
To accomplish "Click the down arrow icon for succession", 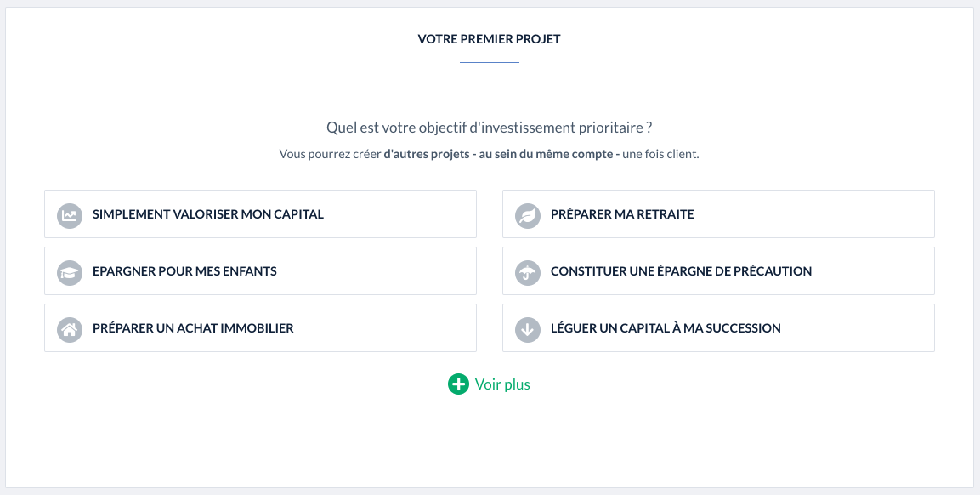I will pyautogui.click(x=528, y=329).
